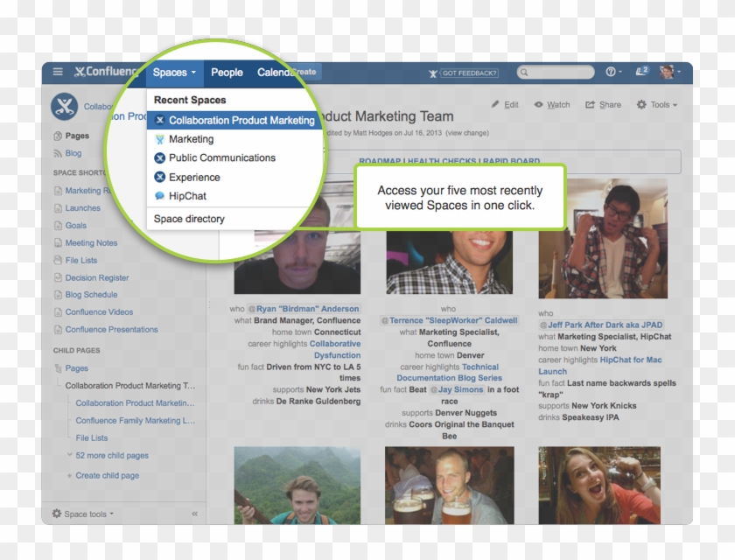The image size is (735, 560).
Task: Open the Space tools dropdown
Action: pos(83,514)
